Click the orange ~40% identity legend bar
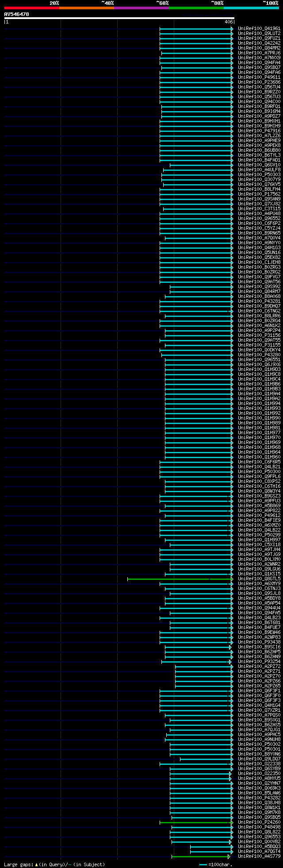Image resolution: width=283 pixels, height=868 pixels. click(87, 8)
